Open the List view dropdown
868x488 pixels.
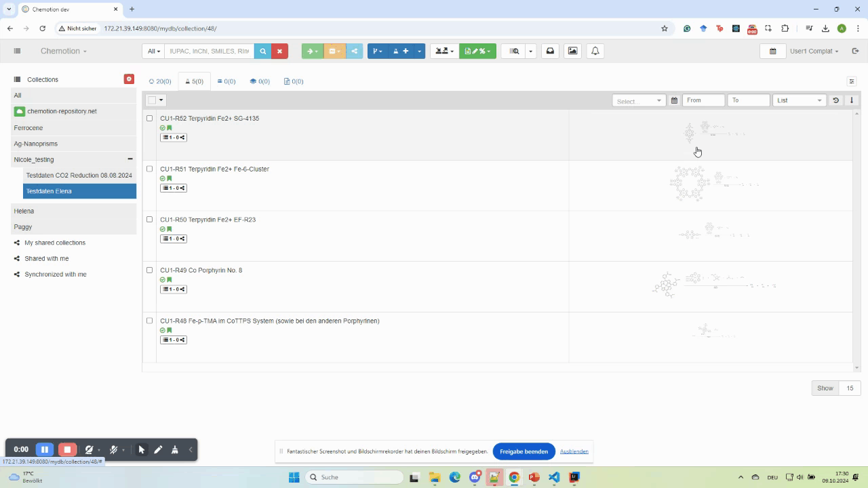point(800,100)
